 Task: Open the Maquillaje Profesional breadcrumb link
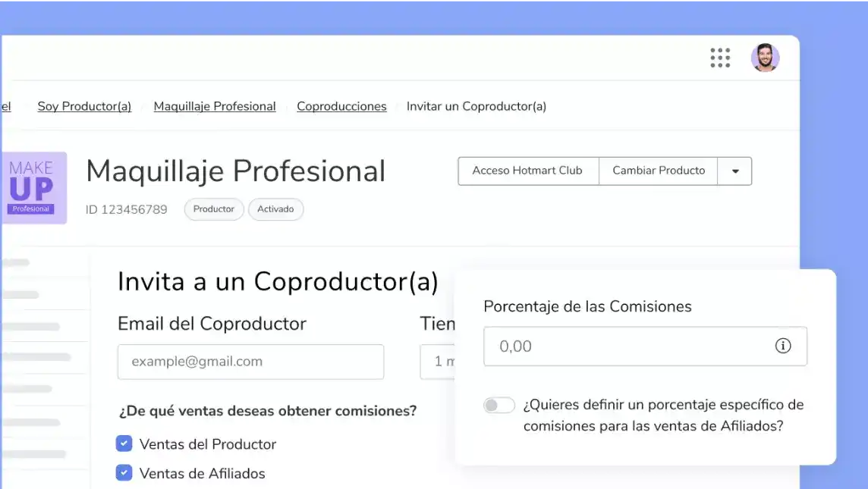[215, 106]
